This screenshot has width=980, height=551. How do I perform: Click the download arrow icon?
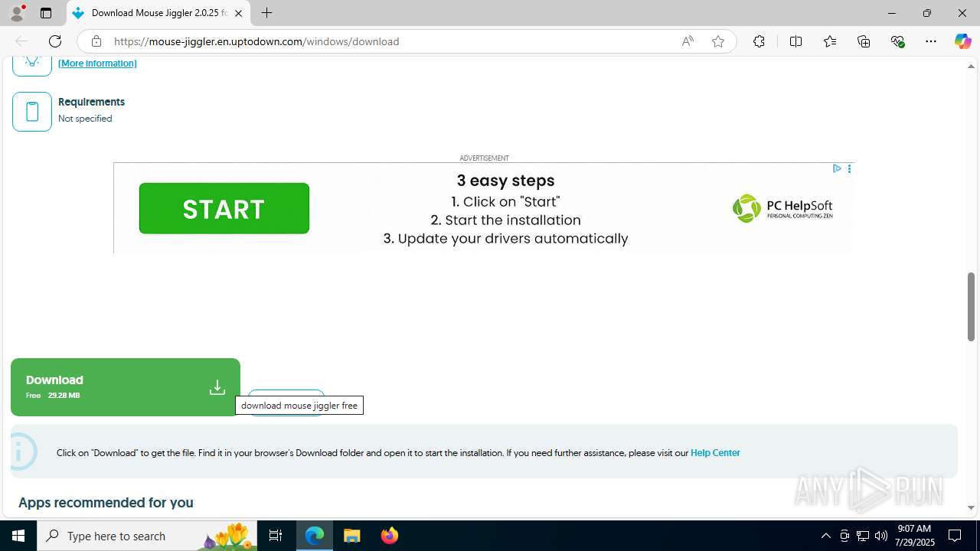217,387
